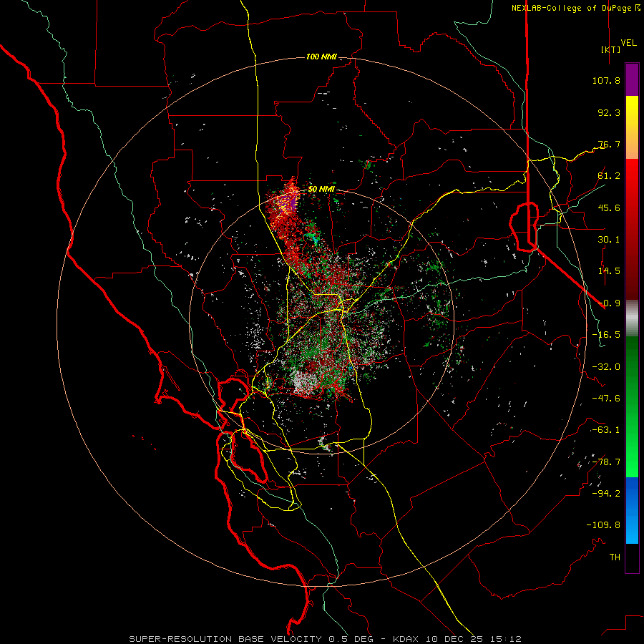The image size is (644, 644).
Task: Select the -94.2 velocity scale value
Action: click(x=606, y=494)
